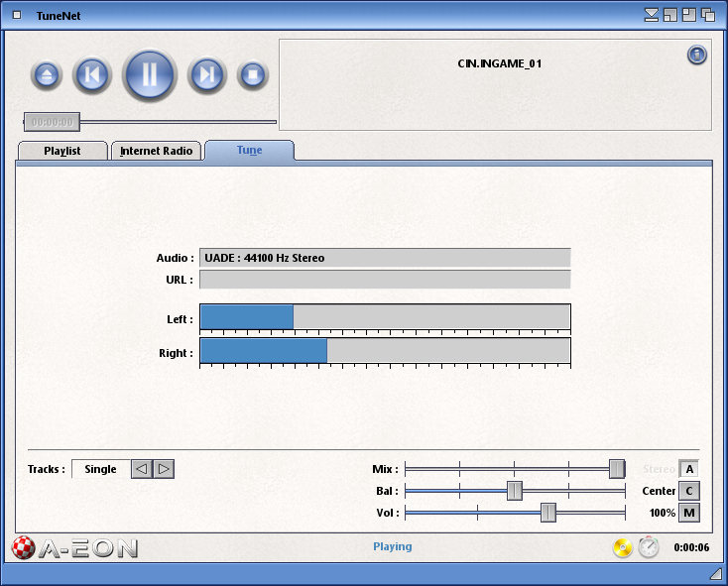
Task: Toggle the stereo mix 'A' button
Action: (x=689, y=469)
